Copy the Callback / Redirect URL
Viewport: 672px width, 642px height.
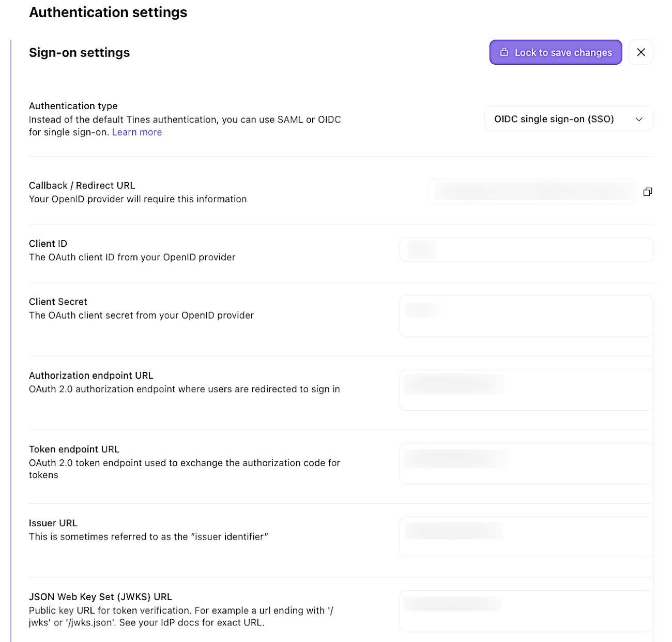(x=647, y=192)
